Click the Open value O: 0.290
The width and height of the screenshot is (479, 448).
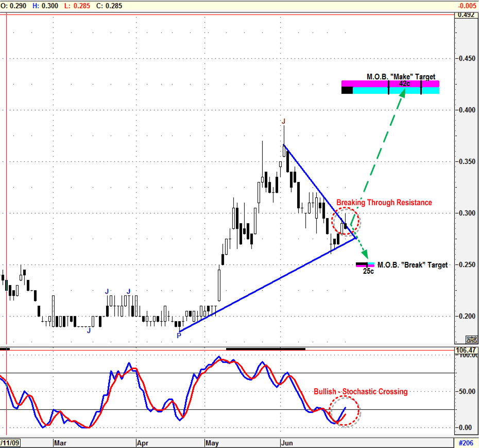pyautogui.click(x=14, y=6)
